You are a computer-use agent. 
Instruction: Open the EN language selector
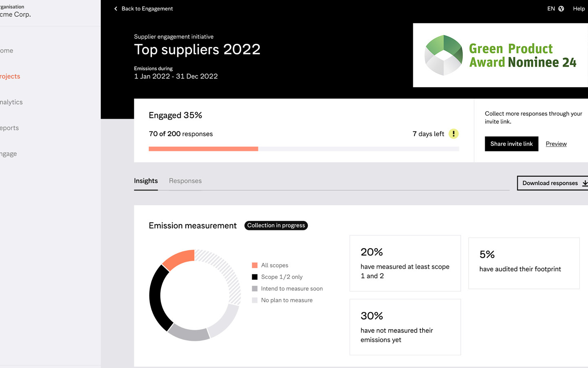[551, 9]
